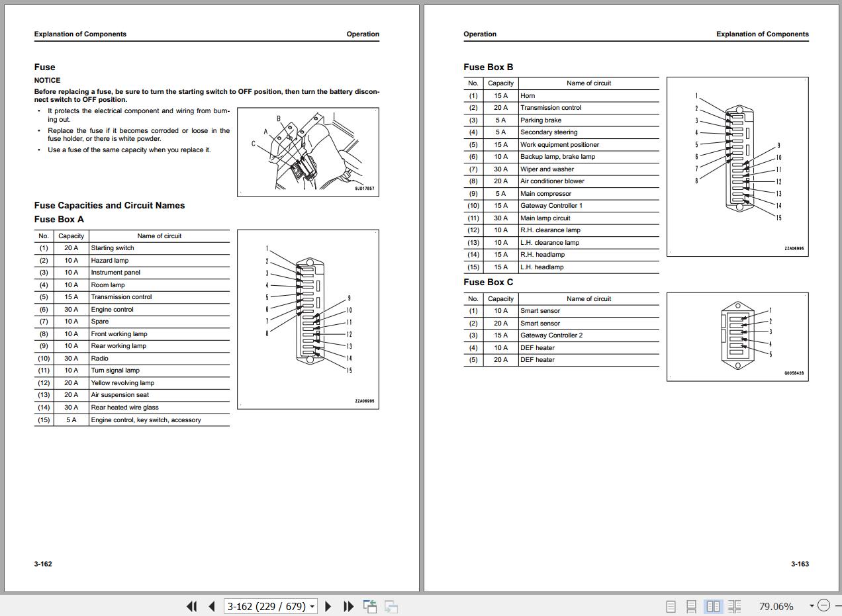Click the zoom out minus button
This screenshot has height=616, width=842.
(823, 605)
